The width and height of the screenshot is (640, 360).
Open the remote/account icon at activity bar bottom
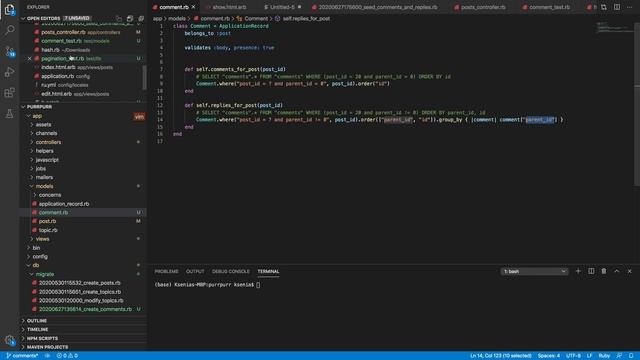[x=9, y=340]
